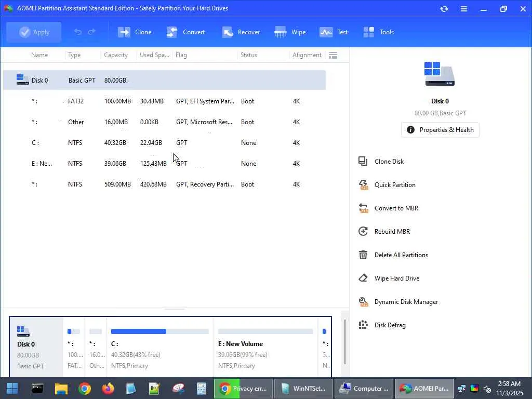Click the Delete All Partitions trash icon
The width and height of the screenshot is (532, 399).
click(x=363, y=255)
